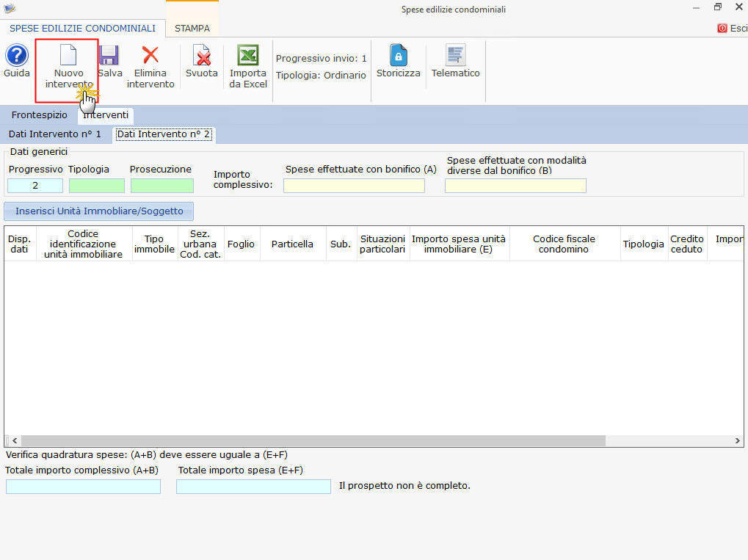Viewport: 748px width, 560px height.
Task: Click the Svuota icon
Action: coord(202,55)
